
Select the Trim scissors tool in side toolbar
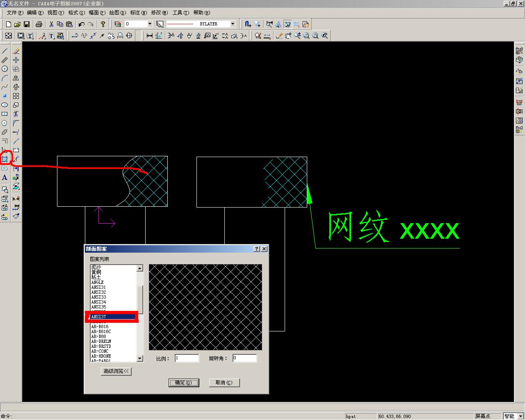16,114
